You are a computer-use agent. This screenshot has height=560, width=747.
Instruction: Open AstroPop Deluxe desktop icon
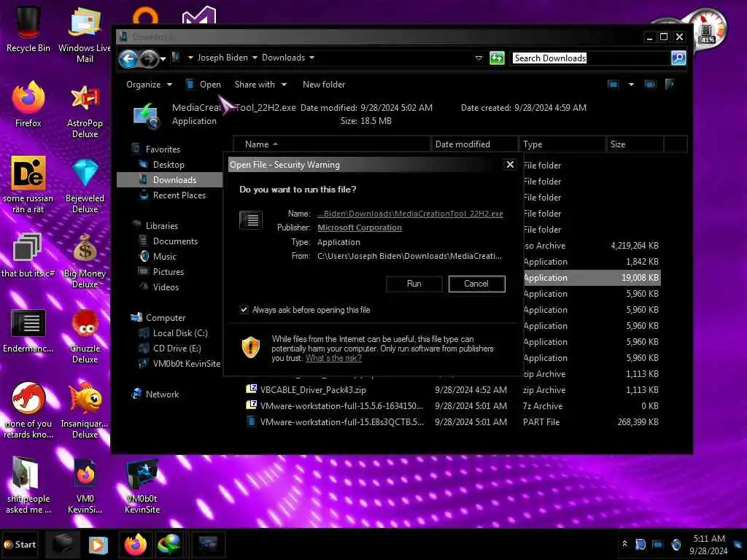85,111
